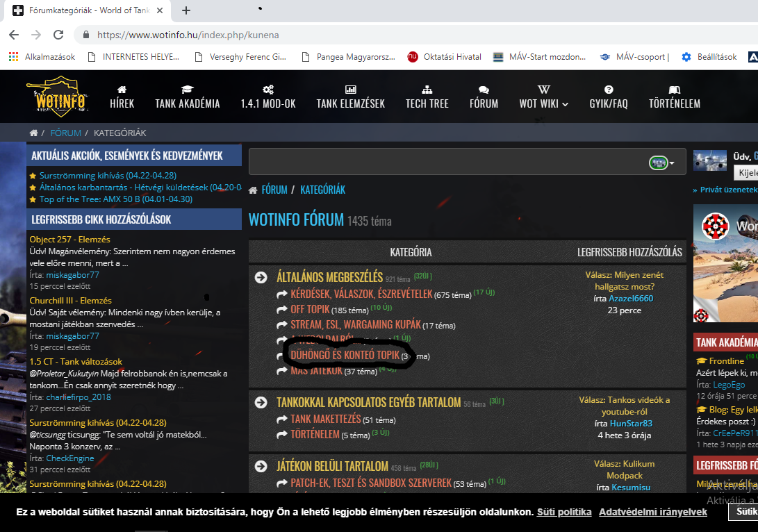Screen dimensions: 758x532
Task: Open 1.4.1 MOD-OK menu item
Action: 268,97
